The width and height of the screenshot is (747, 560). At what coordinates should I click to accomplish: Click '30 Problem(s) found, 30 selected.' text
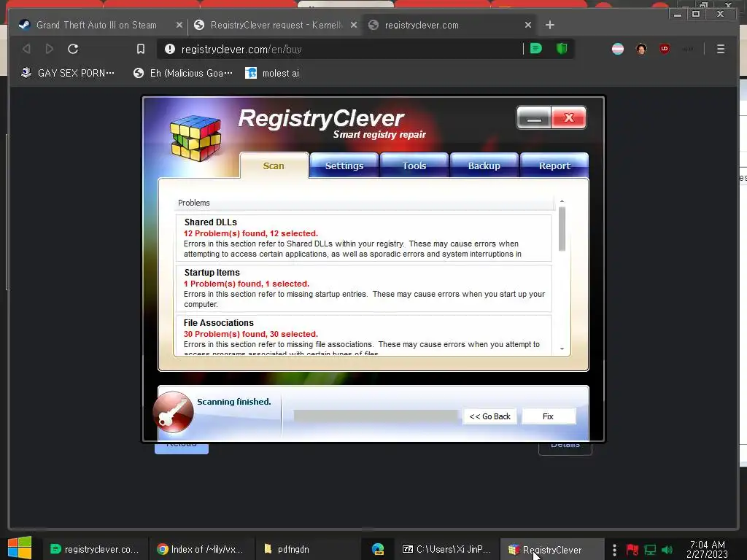coord(251,334)
